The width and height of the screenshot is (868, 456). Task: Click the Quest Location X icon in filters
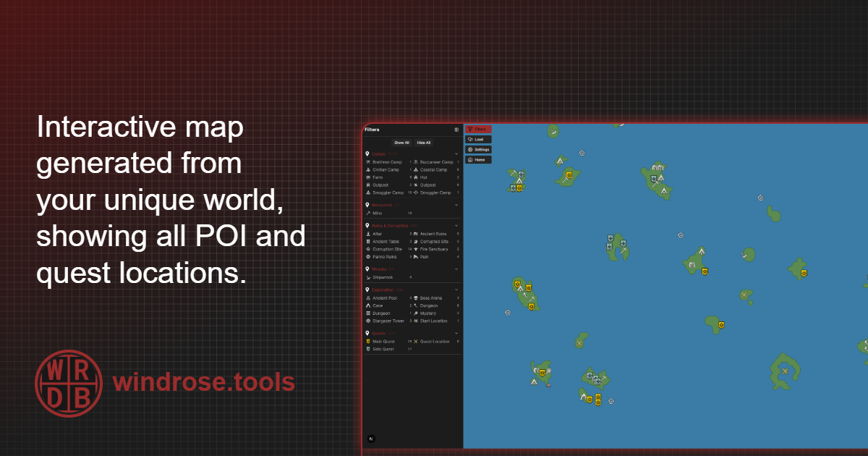(416, 342)
